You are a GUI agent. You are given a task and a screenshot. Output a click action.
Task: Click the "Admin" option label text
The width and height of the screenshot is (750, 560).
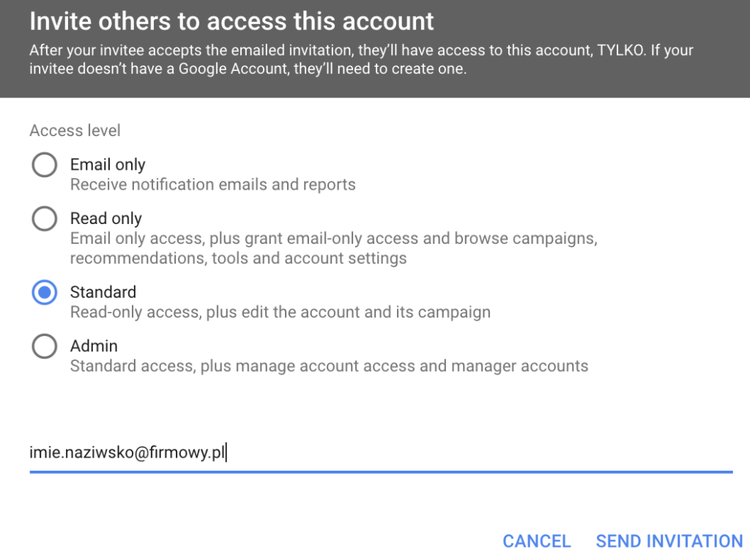94,346
